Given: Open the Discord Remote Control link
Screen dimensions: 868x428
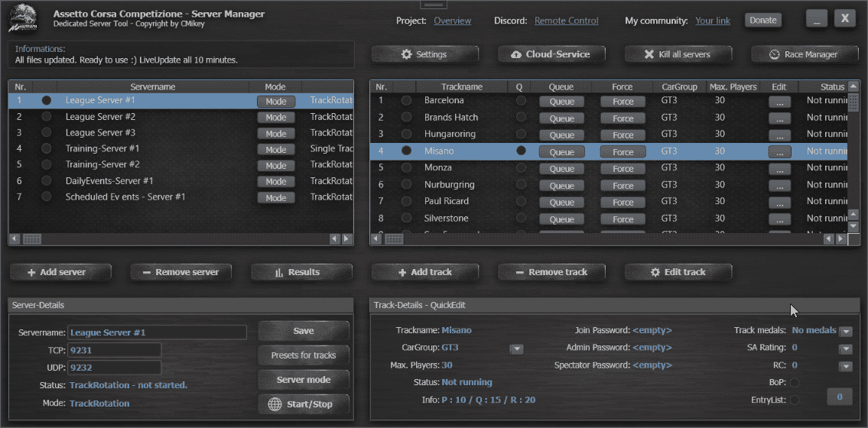Looking at the screenshot, I should click(567, 21).
